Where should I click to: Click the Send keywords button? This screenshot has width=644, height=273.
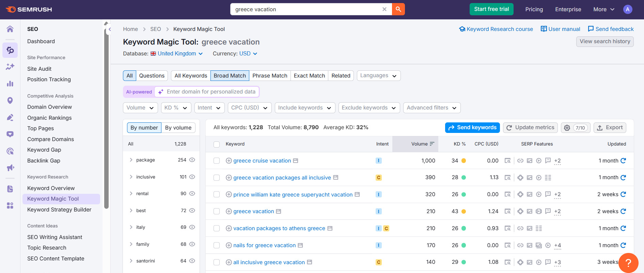point(472,127)
